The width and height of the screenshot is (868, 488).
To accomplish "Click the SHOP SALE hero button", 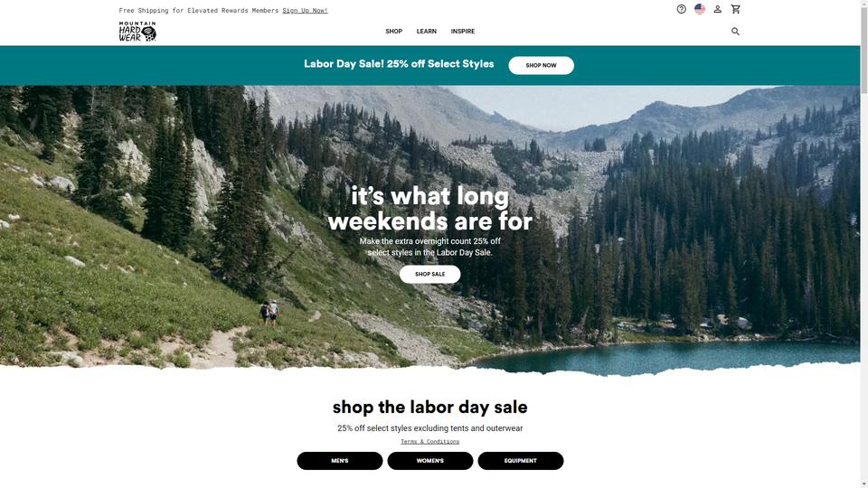I will [430, 275].
